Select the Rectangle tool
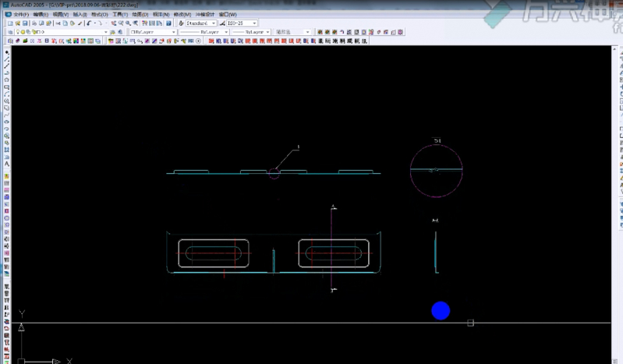This screenshot has width=623, height=364. pos(7,87)
